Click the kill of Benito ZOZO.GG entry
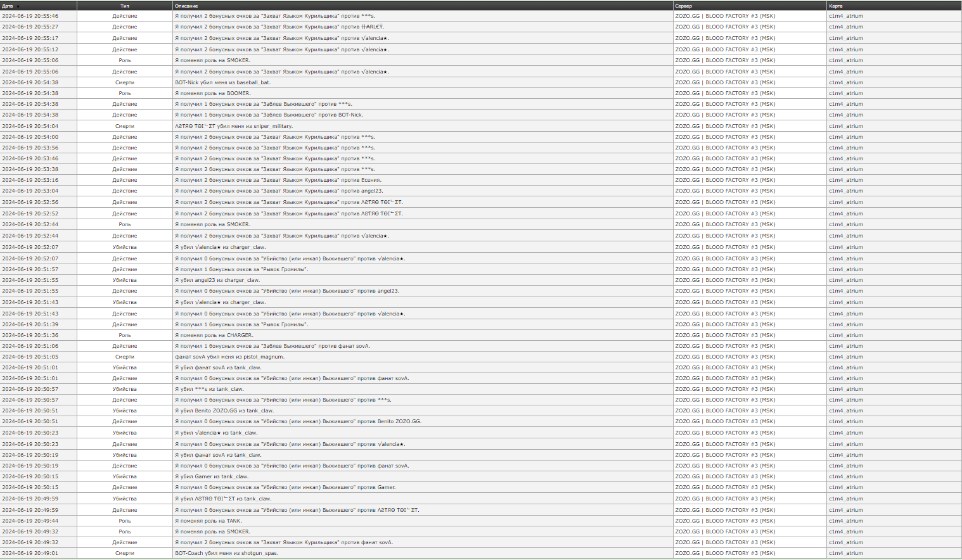The height and width of the screenshot is (560, 962). tap(224, 410)
